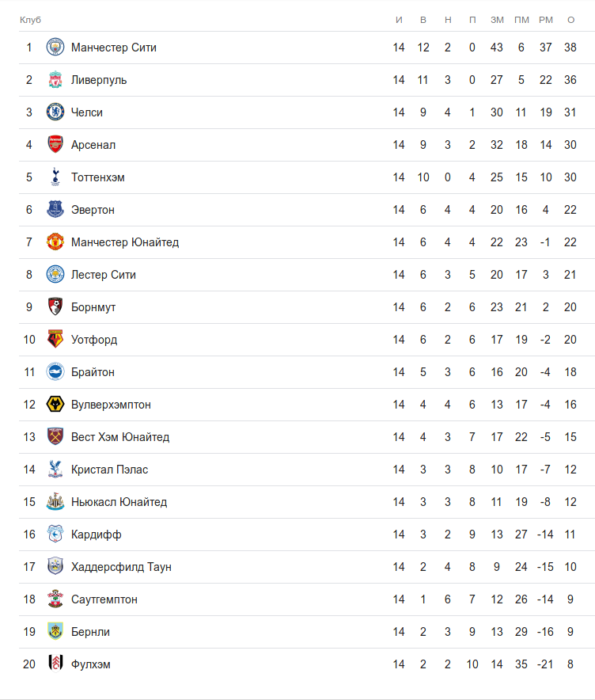Click the Manchester City club crest
Screen dimensions: 595x700
pos(55,48)
